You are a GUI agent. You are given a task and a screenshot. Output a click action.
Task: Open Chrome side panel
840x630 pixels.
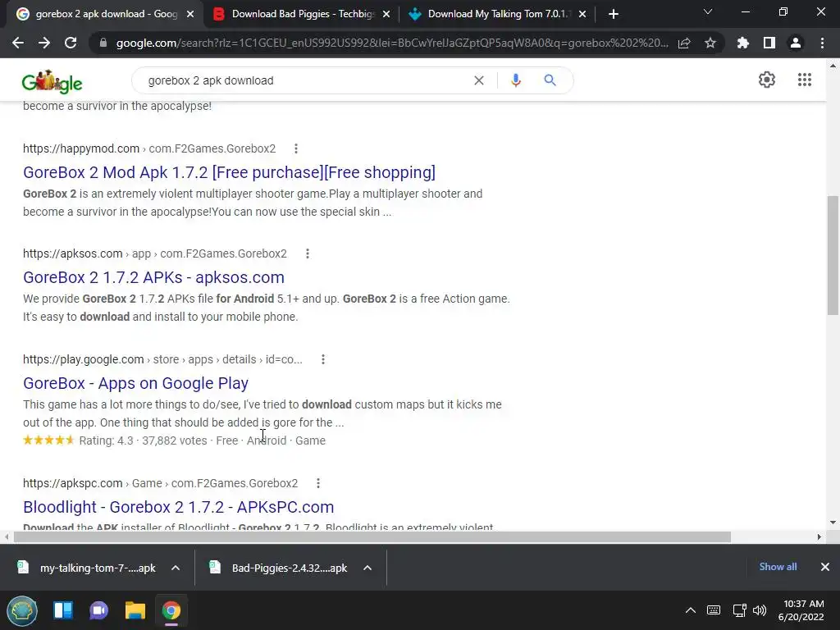tap(769, 43)
